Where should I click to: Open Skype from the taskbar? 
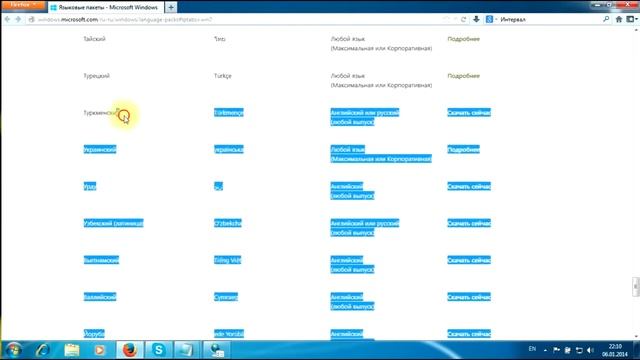point(158,350)
